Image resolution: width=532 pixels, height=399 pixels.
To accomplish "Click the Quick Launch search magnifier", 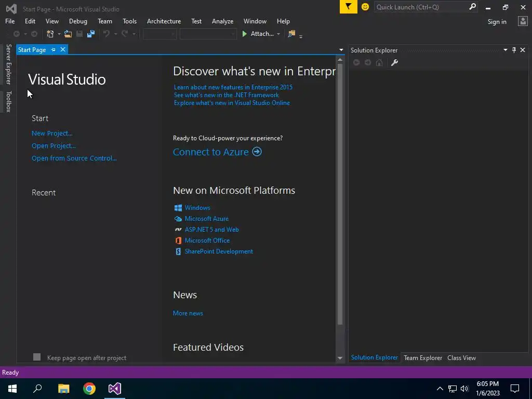I will tap(472, 7).
